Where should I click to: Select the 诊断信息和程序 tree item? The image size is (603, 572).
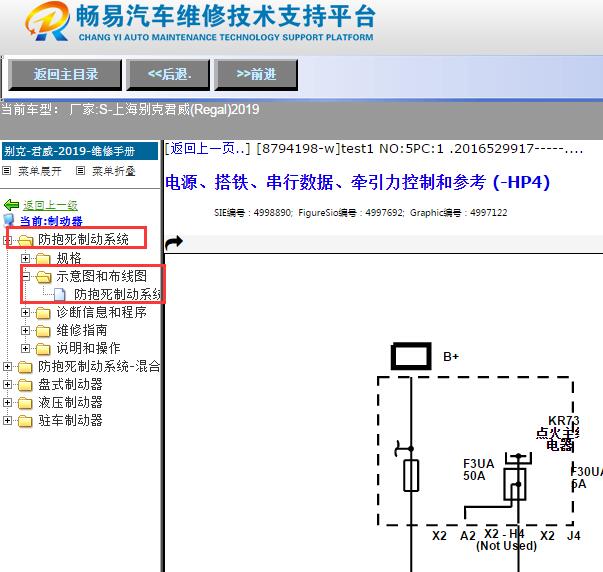(x=102, y=312)
